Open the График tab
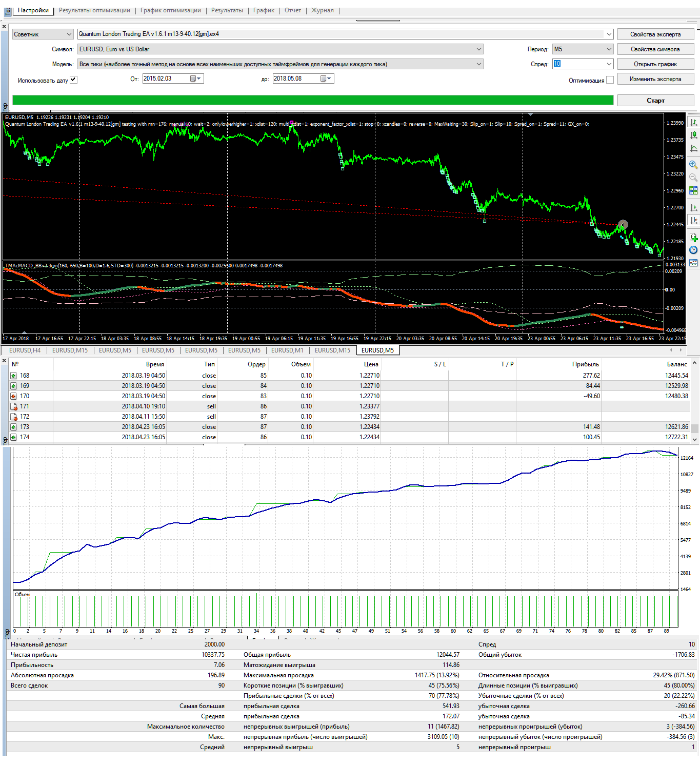This screenshot has width=700, height=764. (x=264, y=10)
